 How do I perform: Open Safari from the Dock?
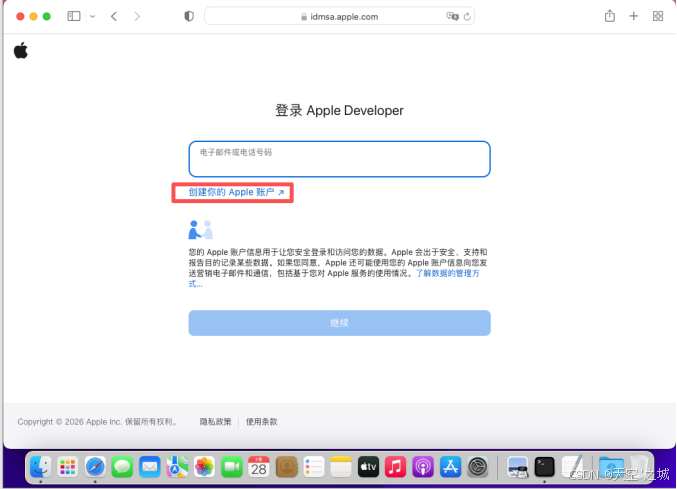pyautogui.click(x=95, y=467)
